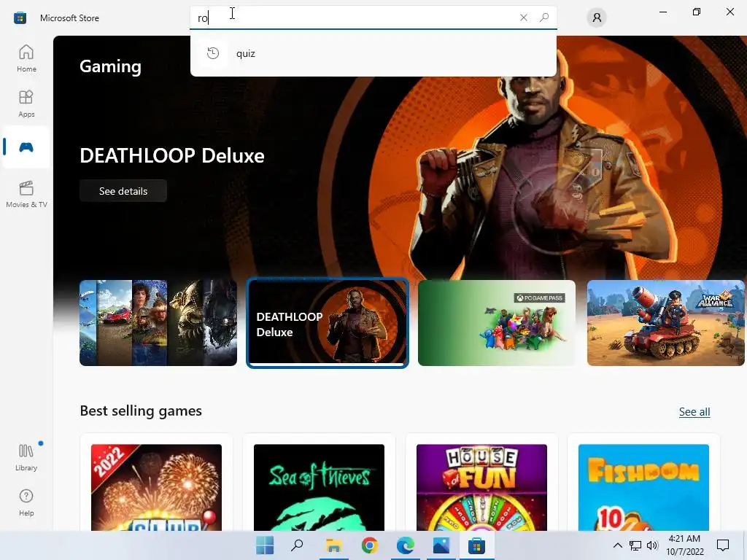The image size is (747, 560).
Task: Open the Windows Start menu
Action: [265, 545]
